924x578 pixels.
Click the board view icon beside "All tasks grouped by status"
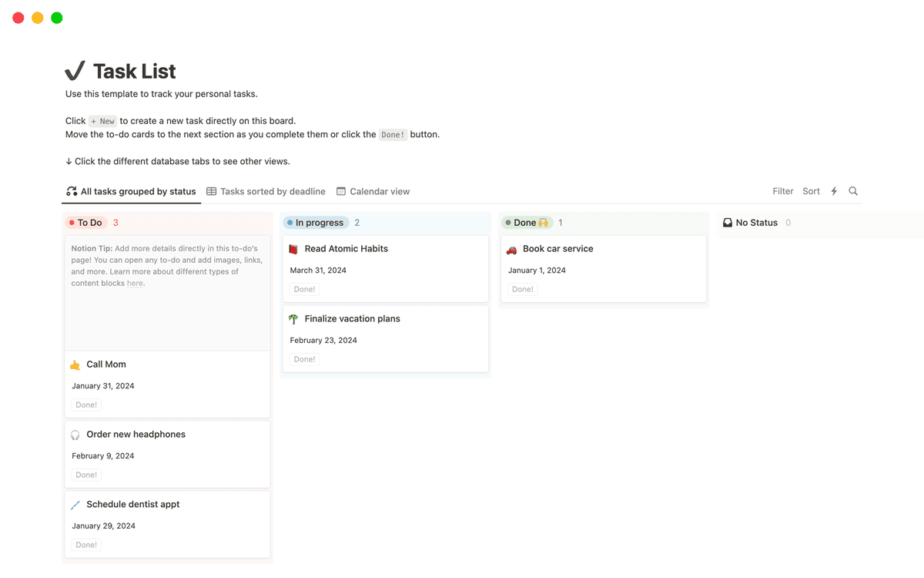[71, 191]
